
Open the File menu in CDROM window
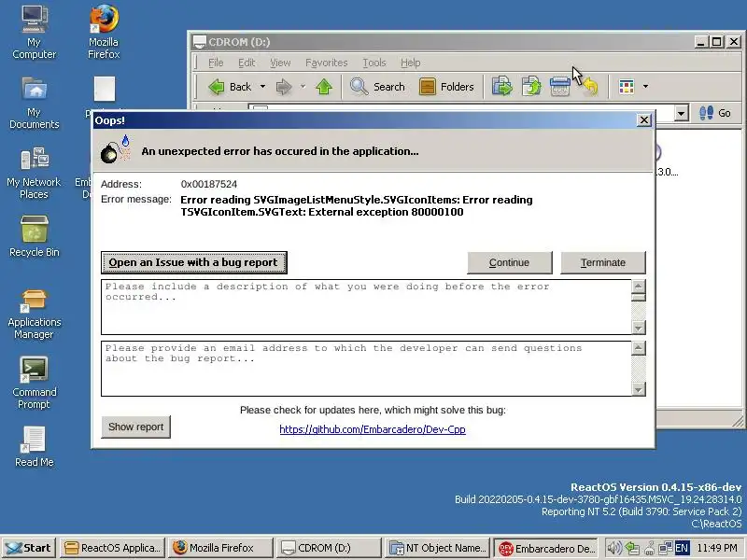pyautogui.click(x=216, y=63)
